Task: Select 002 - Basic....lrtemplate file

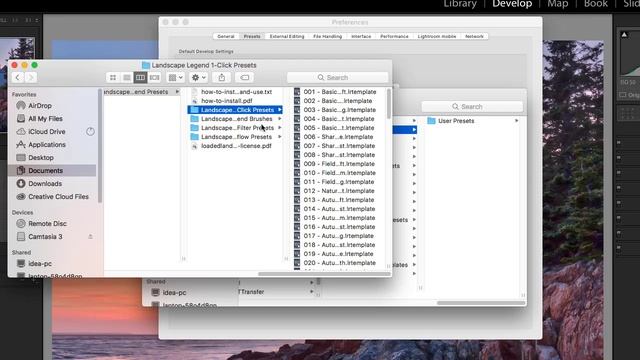Action: [x=338, y=101]
